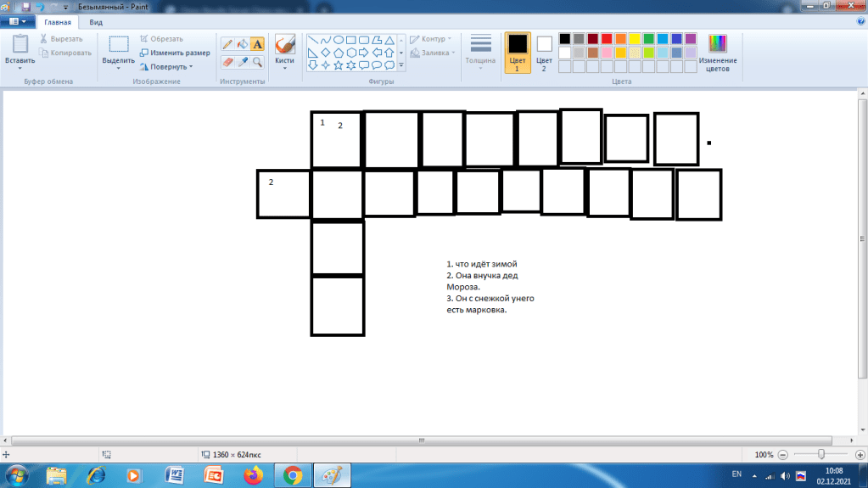This screenshot has height=488, width=868.
Task: Open Firefox from the taskbar
Action: [x=253, y=474]
